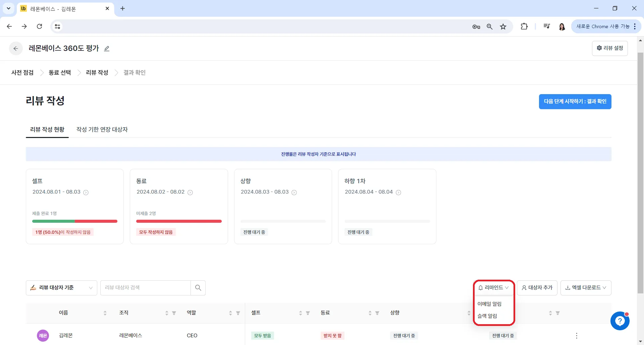The width and height of the screenshot is (644, 345).
Task: Click the clock icon on the 하향 1차 card
Action: point(398,192)
